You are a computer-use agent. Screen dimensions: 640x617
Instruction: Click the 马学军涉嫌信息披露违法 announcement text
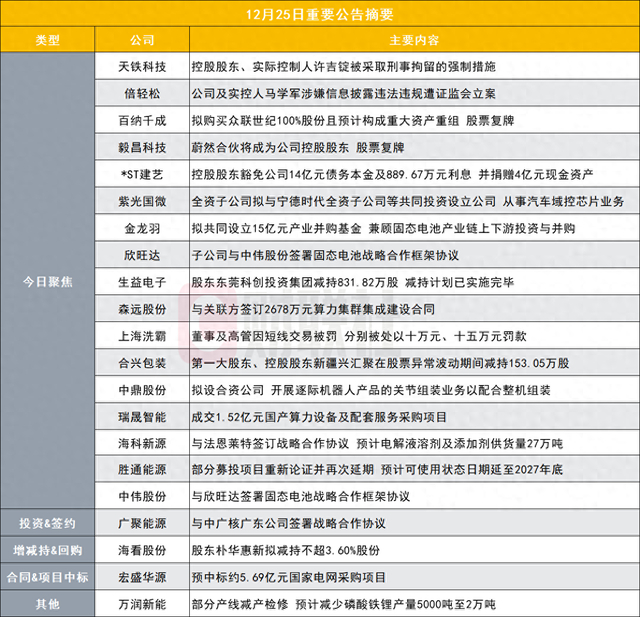point(343,93)
